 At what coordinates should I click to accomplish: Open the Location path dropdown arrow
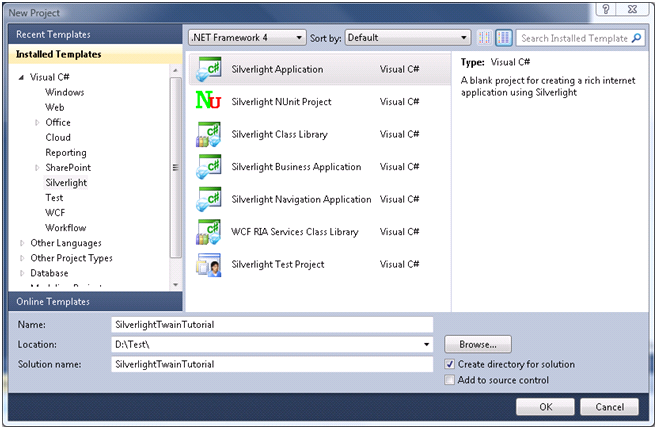point(427,345)
